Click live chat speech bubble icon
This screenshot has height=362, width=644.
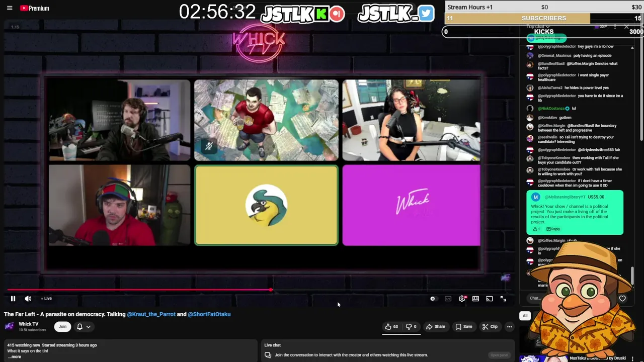[268, 355]
